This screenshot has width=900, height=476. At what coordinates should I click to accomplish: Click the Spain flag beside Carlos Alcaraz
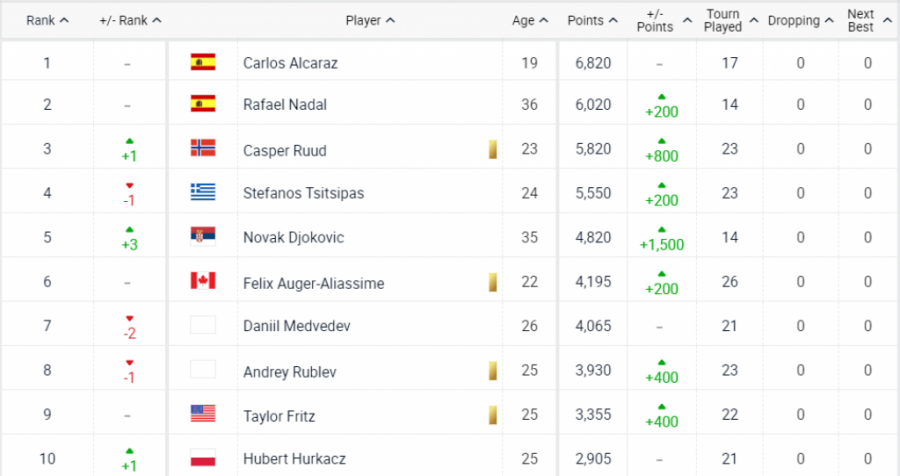coord(203,63)
